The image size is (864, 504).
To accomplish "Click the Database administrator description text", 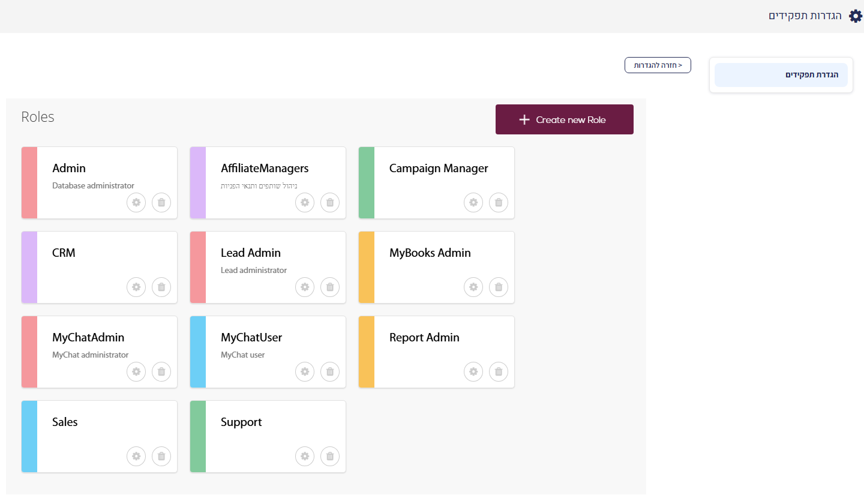I will 93,186.
